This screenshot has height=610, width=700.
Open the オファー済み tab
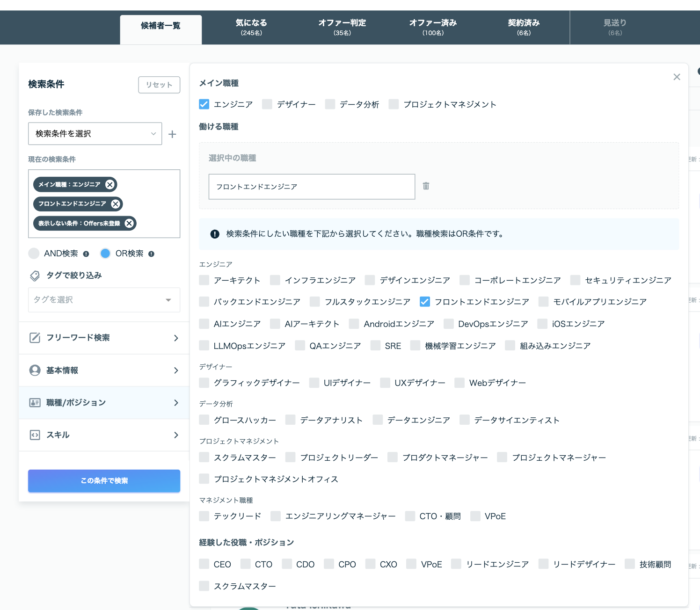[433, 28]
